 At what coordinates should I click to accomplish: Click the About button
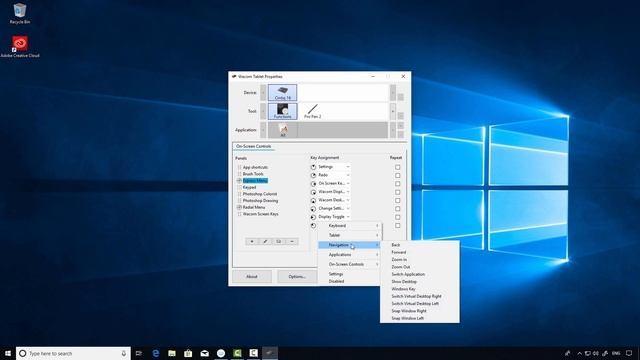pos(252,277)
